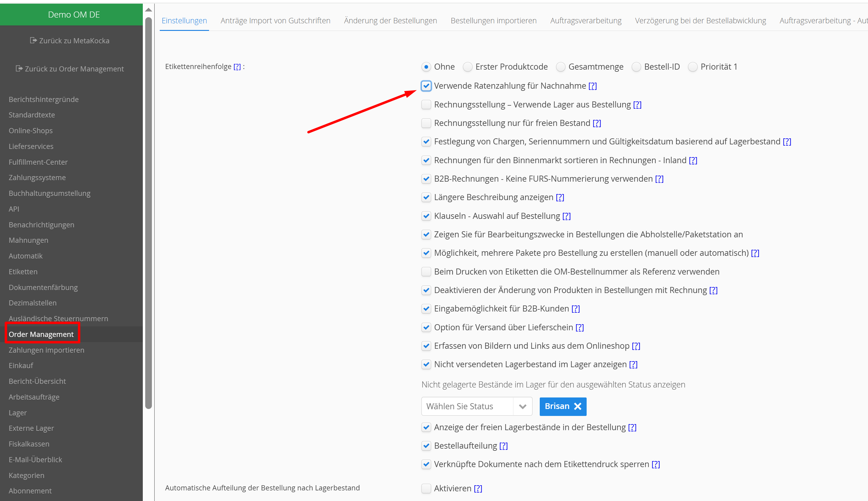This screenshot has width=868, height=501.
Task: Click help icon beside Längere Beschreibung anzeigen
Action: 560,197
